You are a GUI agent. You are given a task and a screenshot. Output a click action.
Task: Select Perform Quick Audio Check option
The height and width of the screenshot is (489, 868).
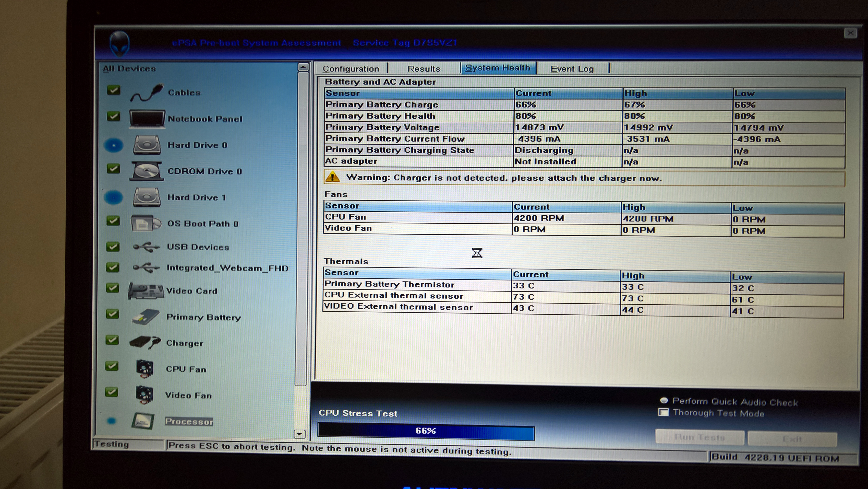pyautogui.click(x=664, y=400)
